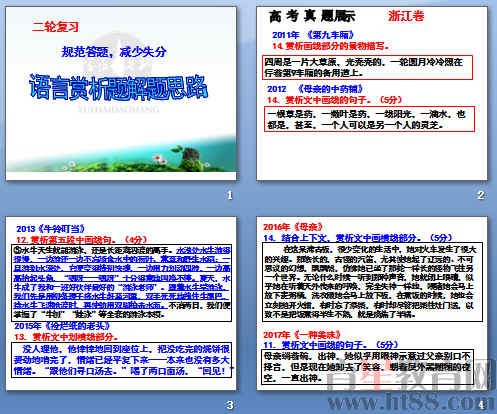Select slide 1 title thumbnail
The width and height of the screenshot is (497, 414).
tap(121, 94)
